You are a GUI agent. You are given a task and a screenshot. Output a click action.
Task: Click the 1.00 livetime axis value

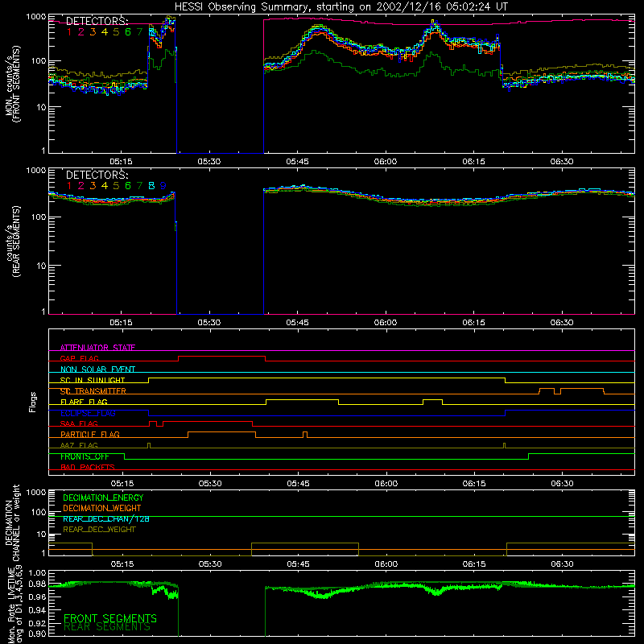(x=37, y=573)
